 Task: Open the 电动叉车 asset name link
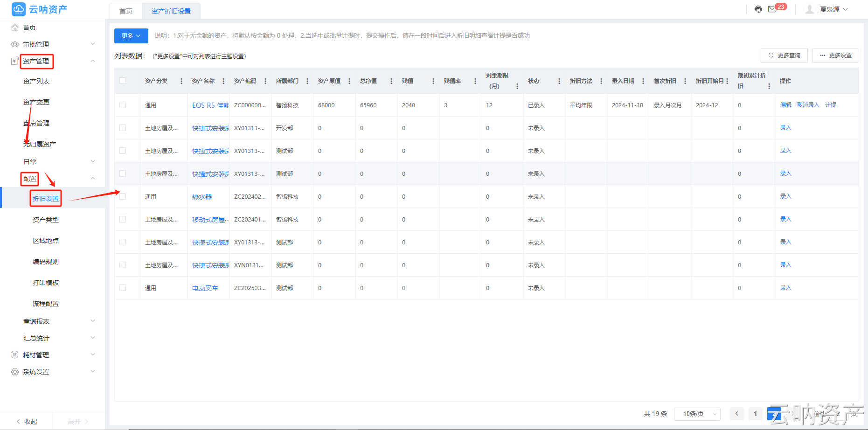(x=205, y=288)
